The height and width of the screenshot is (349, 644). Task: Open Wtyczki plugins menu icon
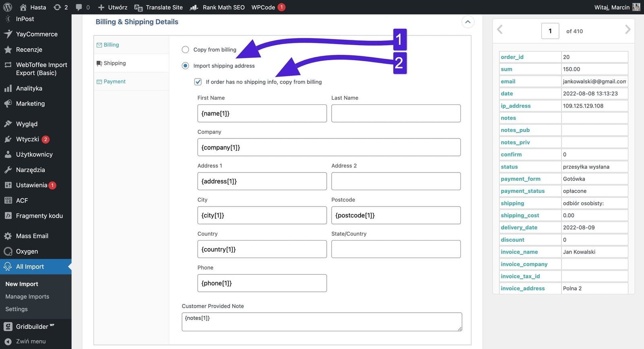8,139
